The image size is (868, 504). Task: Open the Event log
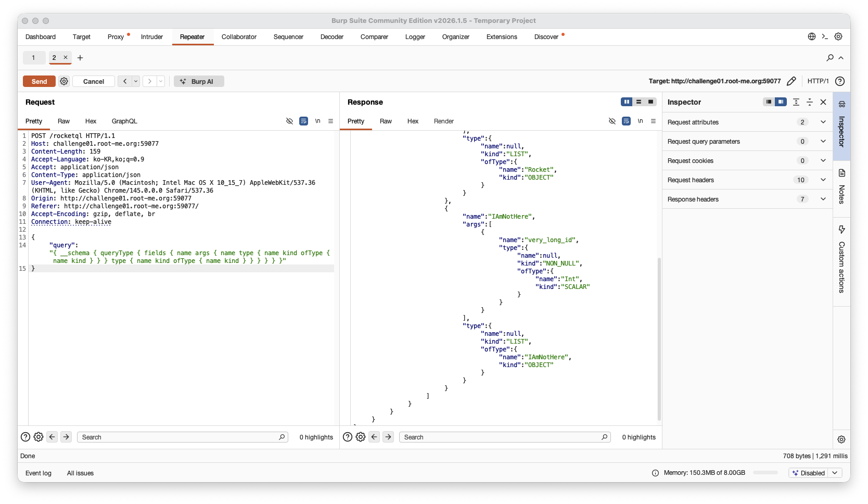tap(39, 473)
